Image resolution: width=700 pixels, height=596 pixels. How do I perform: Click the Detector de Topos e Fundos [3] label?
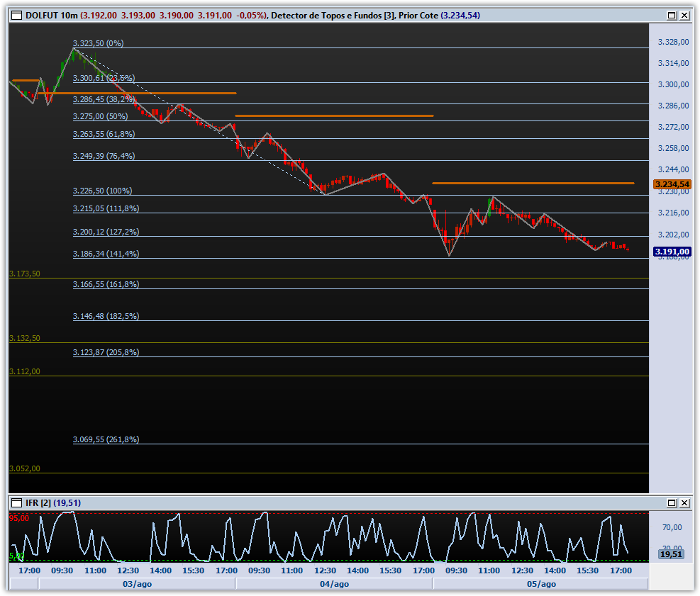point(332,16)
